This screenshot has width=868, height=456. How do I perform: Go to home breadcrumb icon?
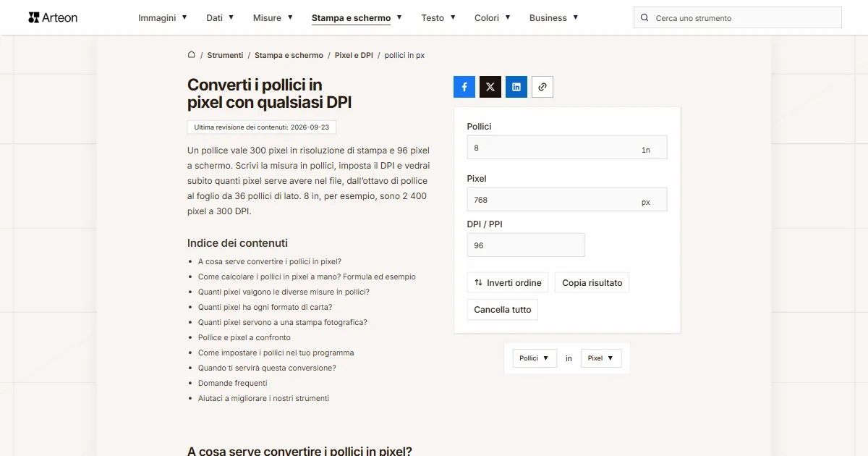pyautogui.click(x=192, y=55)
